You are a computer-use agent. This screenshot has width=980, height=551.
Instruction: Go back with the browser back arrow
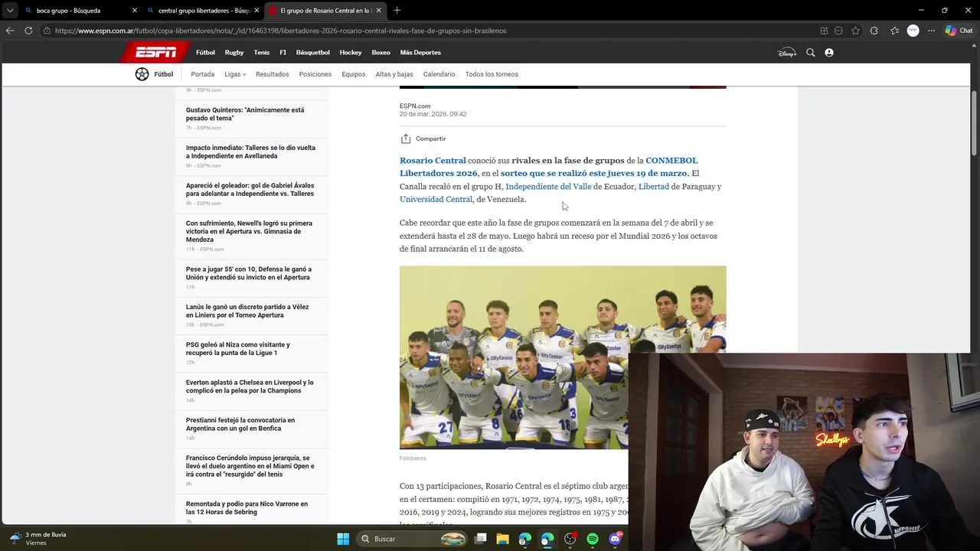click(x=10, y=31)
